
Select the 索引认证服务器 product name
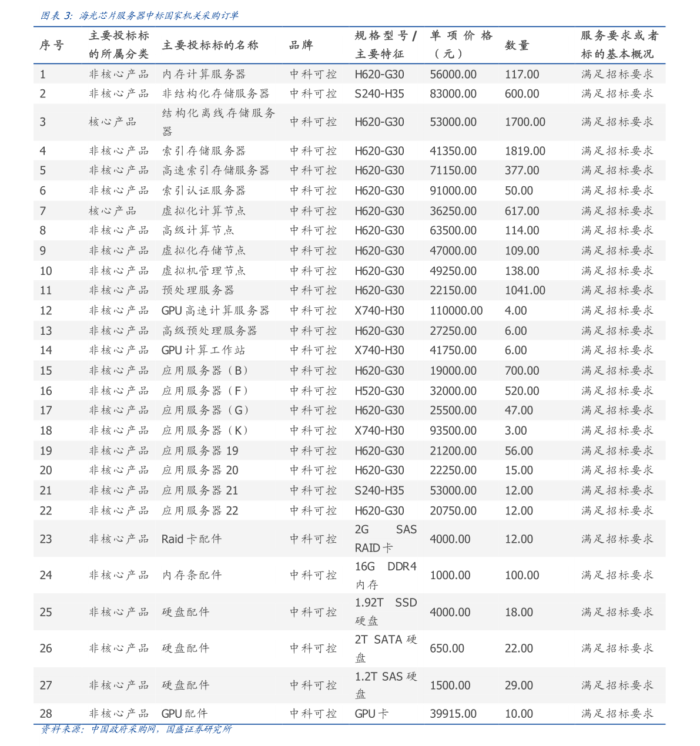coord(204,191)
